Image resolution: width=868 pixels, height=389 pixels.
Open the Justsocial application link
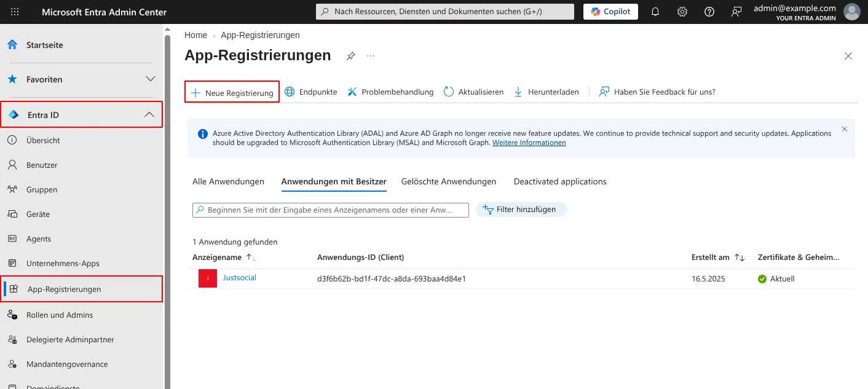pos(240,278)
